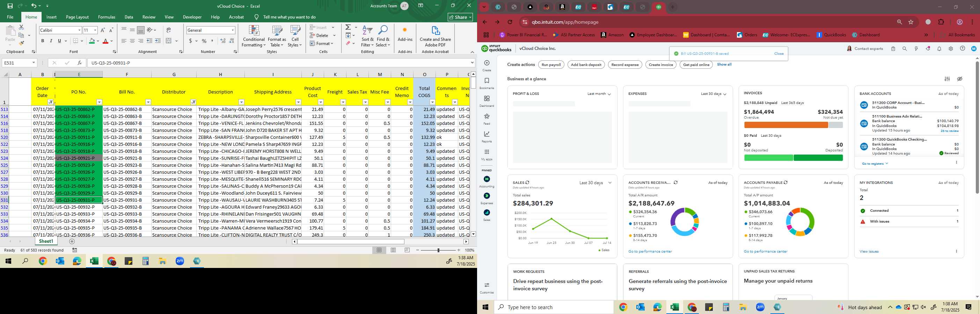Click the Undo arrow in Excel

pos(34,6)
